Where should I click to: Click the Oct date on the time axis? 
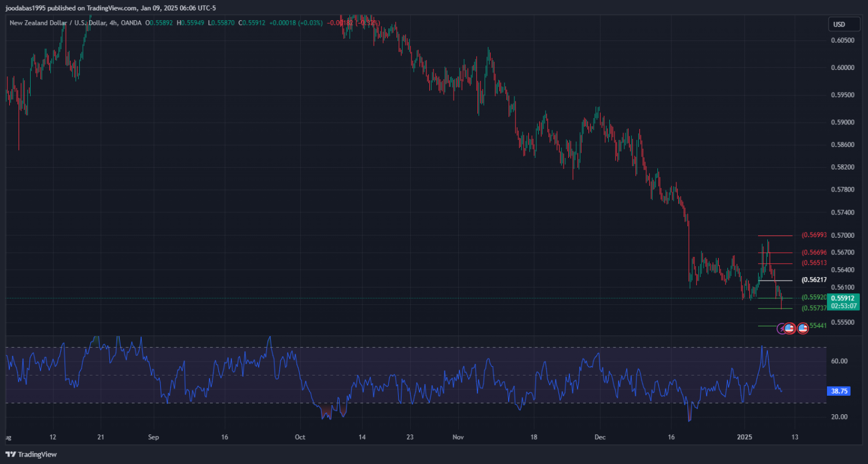[300, 437]
